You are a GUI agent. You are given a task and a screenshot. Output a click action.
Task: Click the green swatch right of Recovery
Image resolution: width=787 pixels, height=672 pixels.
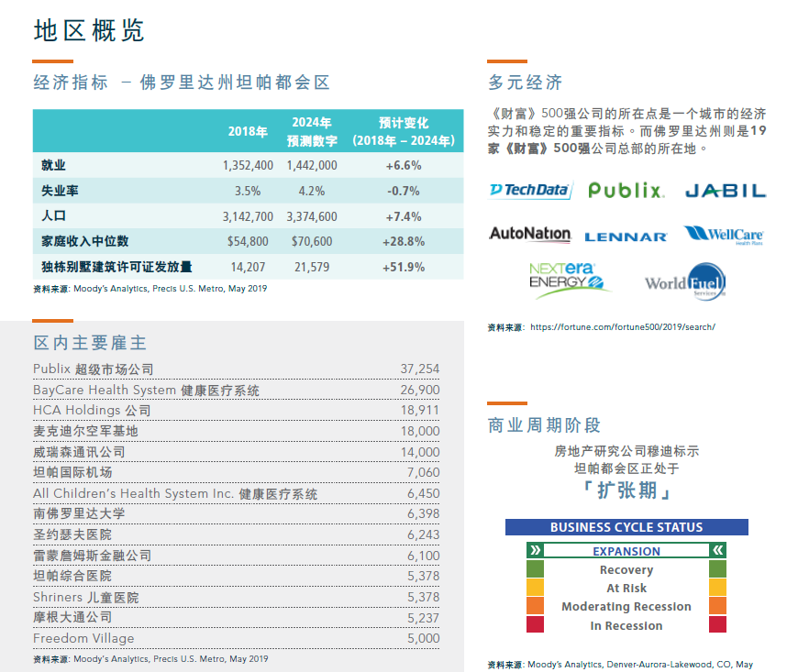(717, 569)
